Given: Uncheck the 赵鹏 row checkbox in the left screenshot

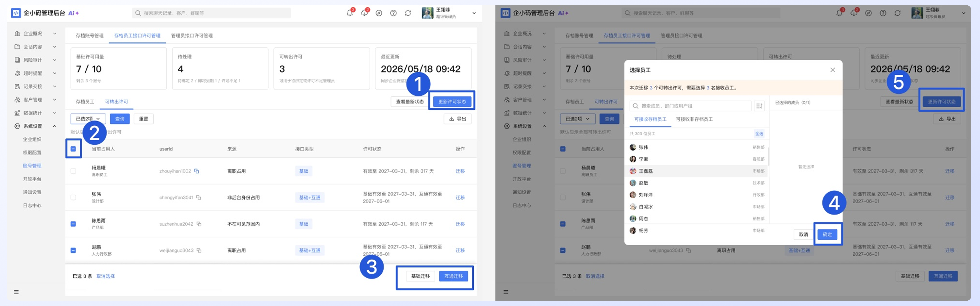Looking at the screenshot, I should point(73,251).
